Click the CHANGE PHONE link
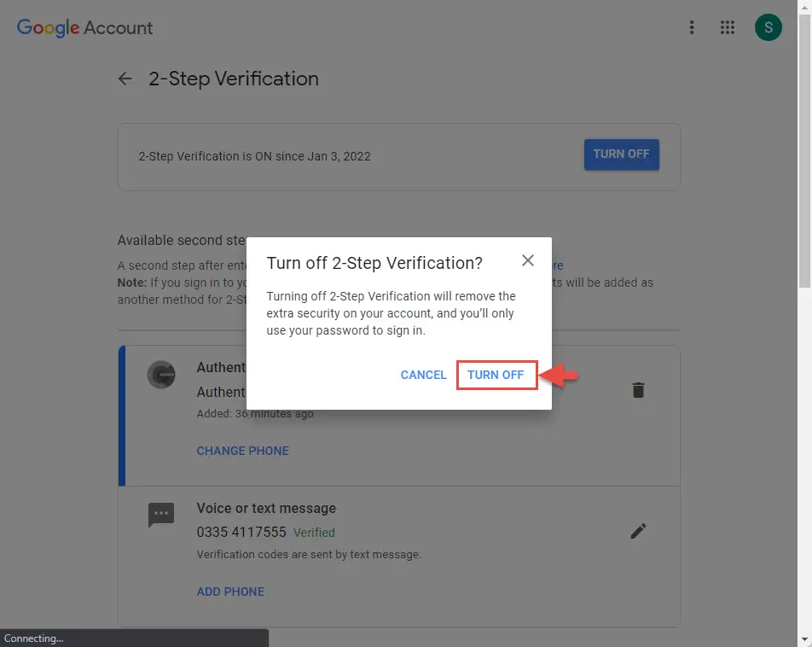 [x=242, y=451]
